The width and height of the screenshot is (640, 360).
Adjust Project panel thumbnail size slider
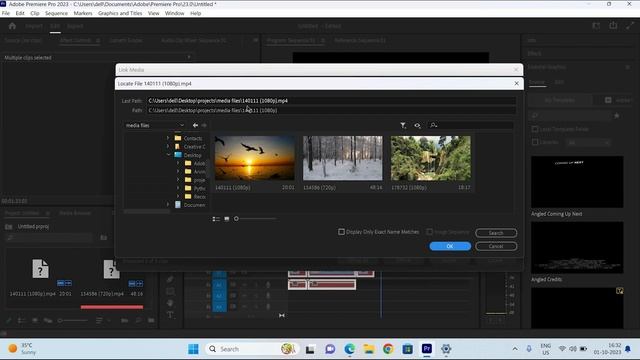(60, 320)
